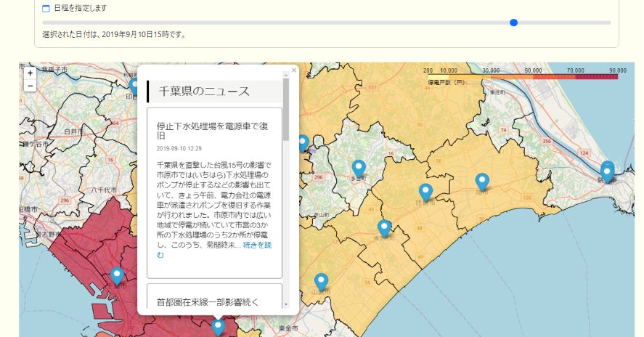This screenshot has height=337, width=644.
Task: Click the date slider handle
Action: pyautogui.click(x=514, y=23)
